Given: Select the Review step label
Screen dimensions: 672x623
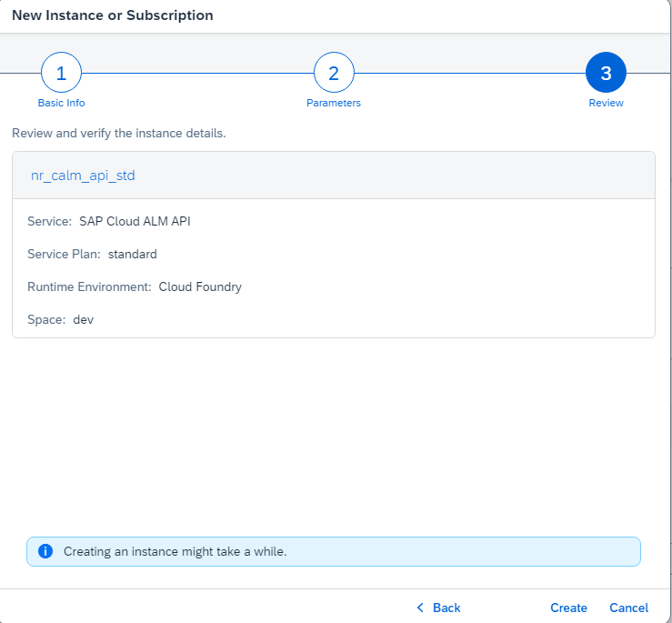Looking at the screenshot, I should pos(606,103).
